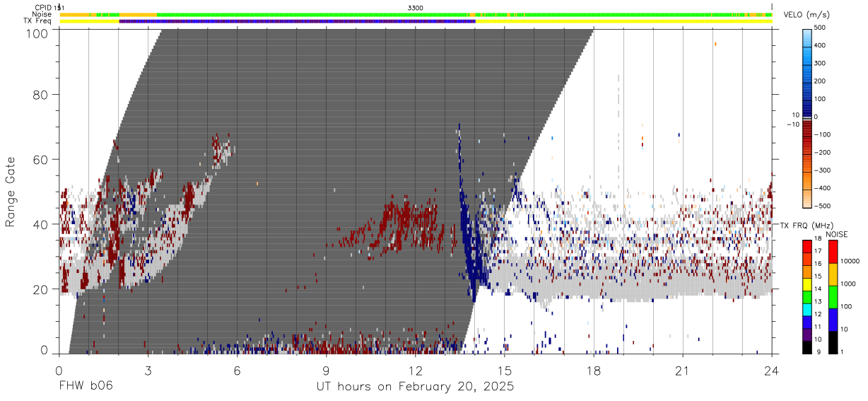Click the CPID label at top left
The height and width of the screenshot is (401, 868).
tap(43, 7)
